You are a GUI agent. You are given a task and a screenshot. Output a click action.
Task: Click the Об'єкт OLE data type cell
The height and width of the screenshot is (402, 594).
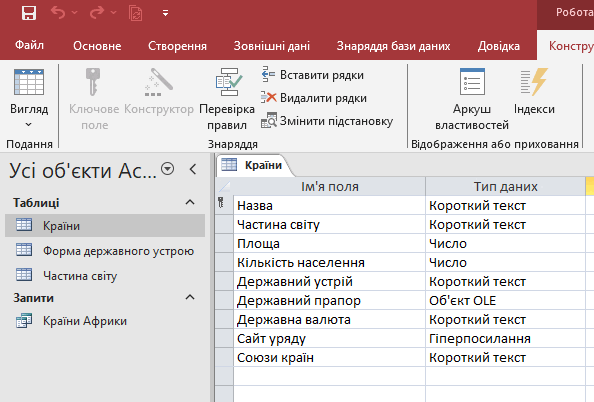[505, 300]
